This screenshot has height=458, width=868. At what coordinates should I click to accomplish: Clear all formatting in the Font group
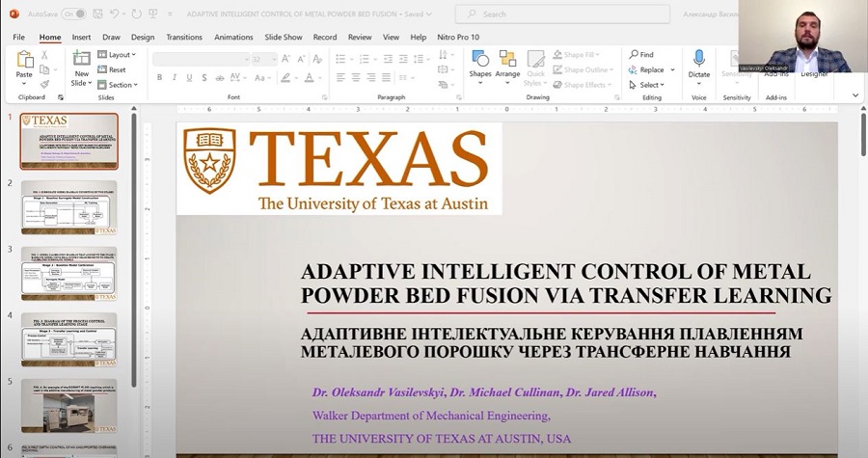point(317,59)
